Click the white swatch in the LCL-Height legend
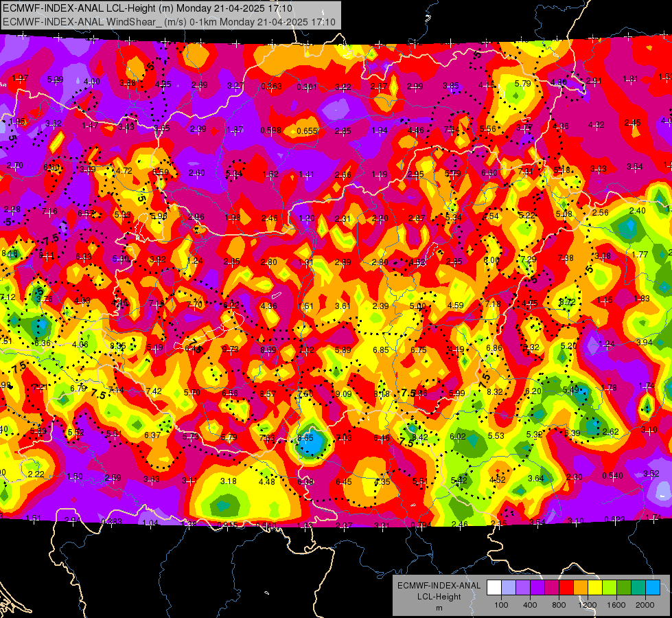The height and width of the screenshot is (618, 672). coord(494,588)
